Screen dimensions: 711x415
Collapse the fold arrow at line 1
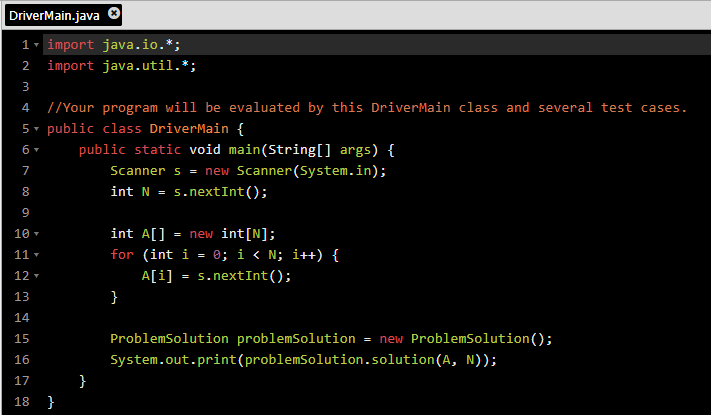coord(37,45)
